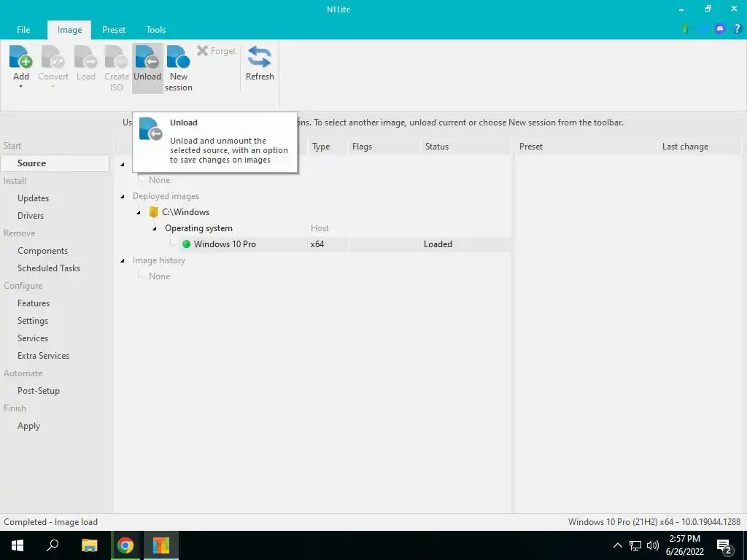Open the Apply page
This screenshot has width=747, height=560.
pyautogui.click(x=28, y=426)
